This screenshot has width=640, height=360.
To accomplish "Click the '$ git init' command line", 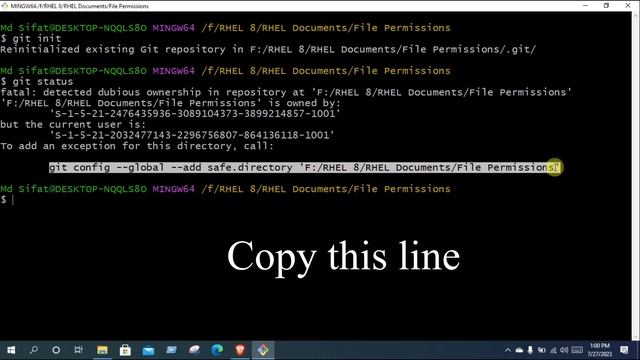I will click(x=31, y=39).
